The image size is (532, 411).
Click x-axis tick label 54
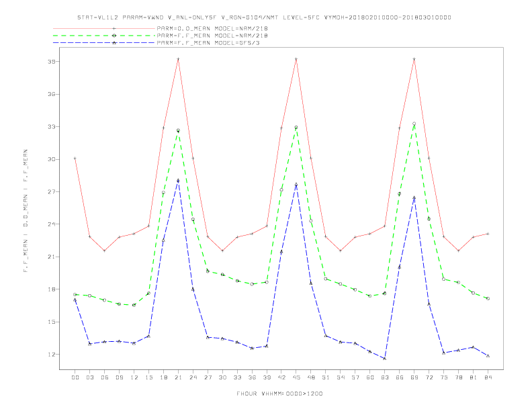point(341,377)
